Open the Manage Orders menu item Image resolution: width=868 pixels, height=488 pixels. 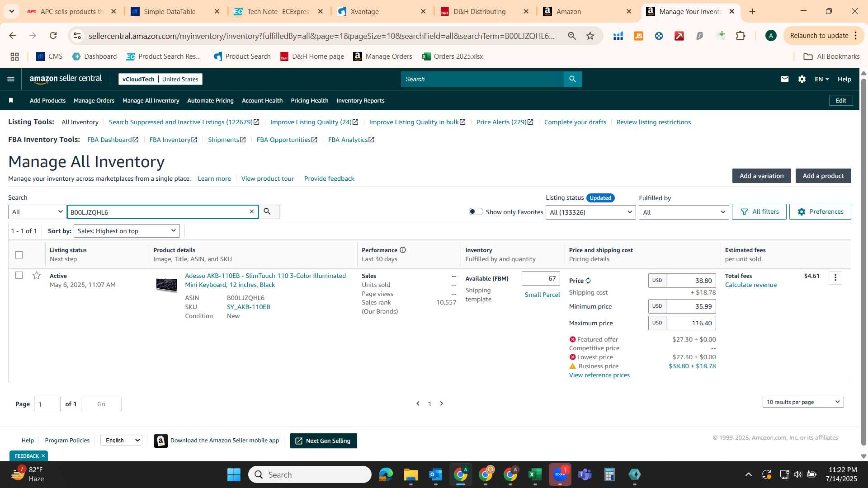94,100
